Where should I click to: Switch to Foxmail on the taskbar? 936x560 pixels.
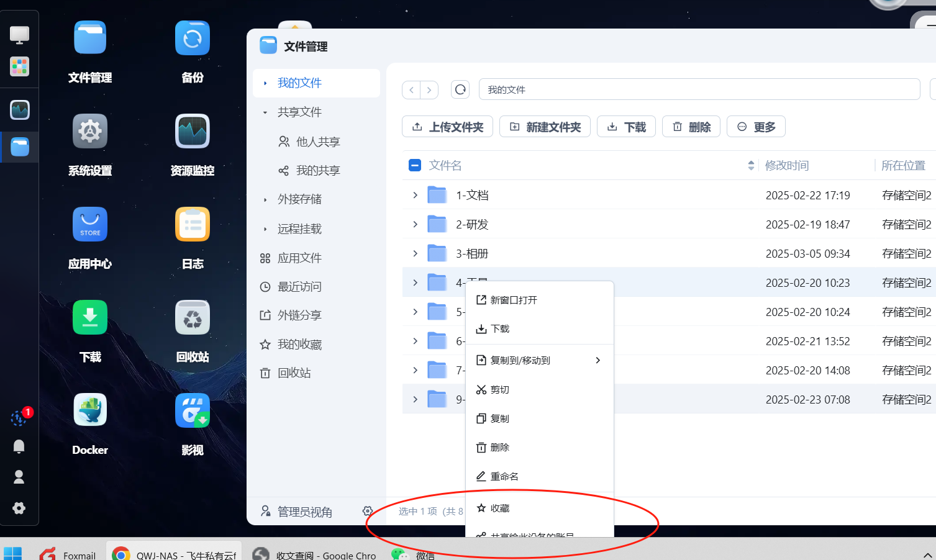[x=68, y=554]
